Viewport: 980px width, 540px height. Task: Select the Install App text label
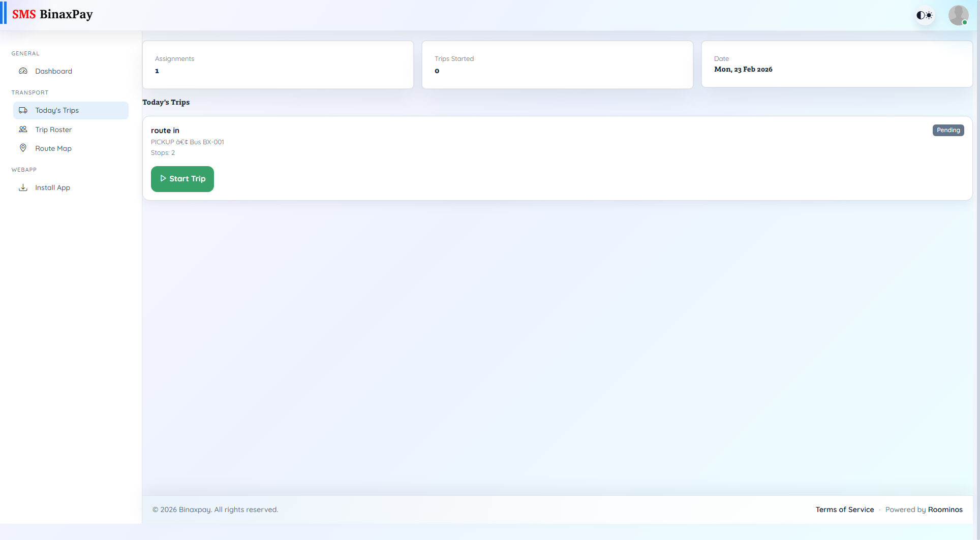point(52,187)
